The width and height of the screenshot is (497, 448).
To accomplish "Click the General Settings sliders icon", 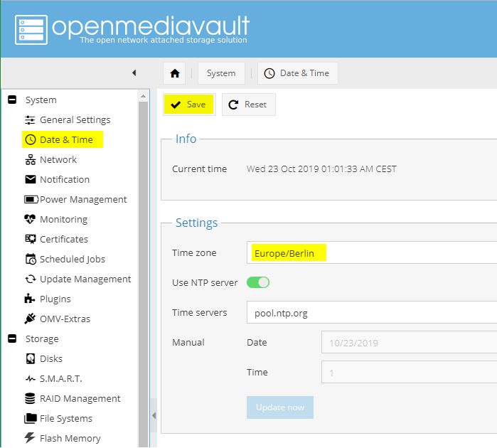I will point(30,120).
